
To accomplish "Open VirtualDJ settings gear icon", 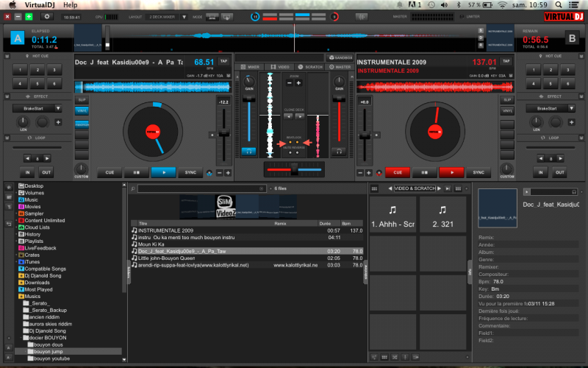I will point(48,15).
